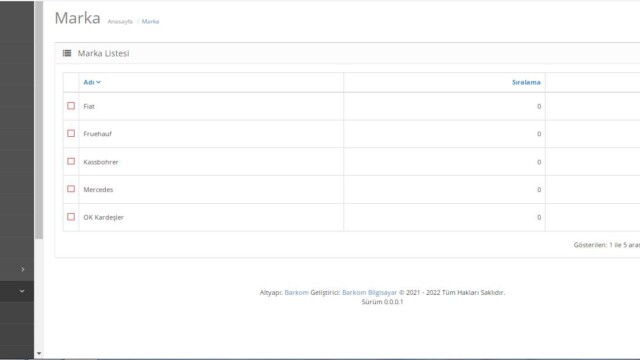Click the Mercedes brand name

98,189
